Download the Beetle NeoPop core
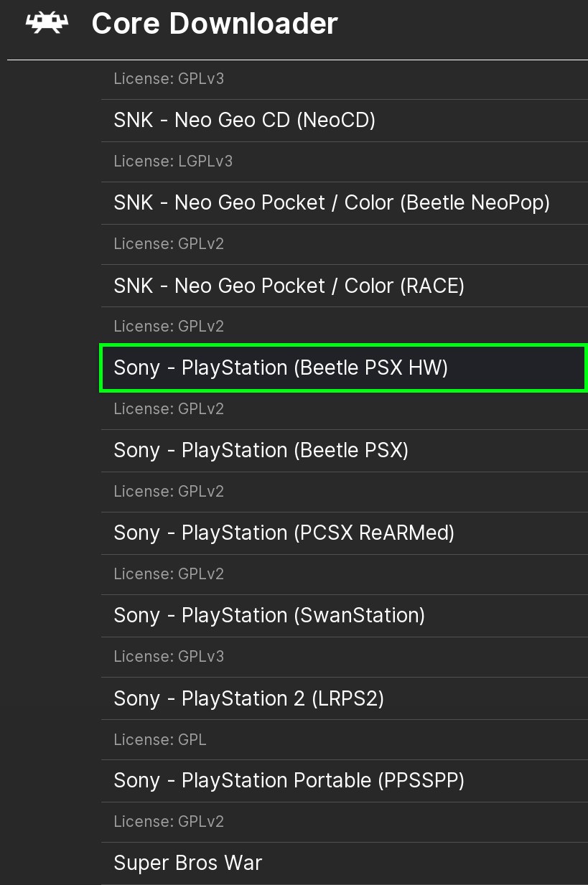 (331, 203)
